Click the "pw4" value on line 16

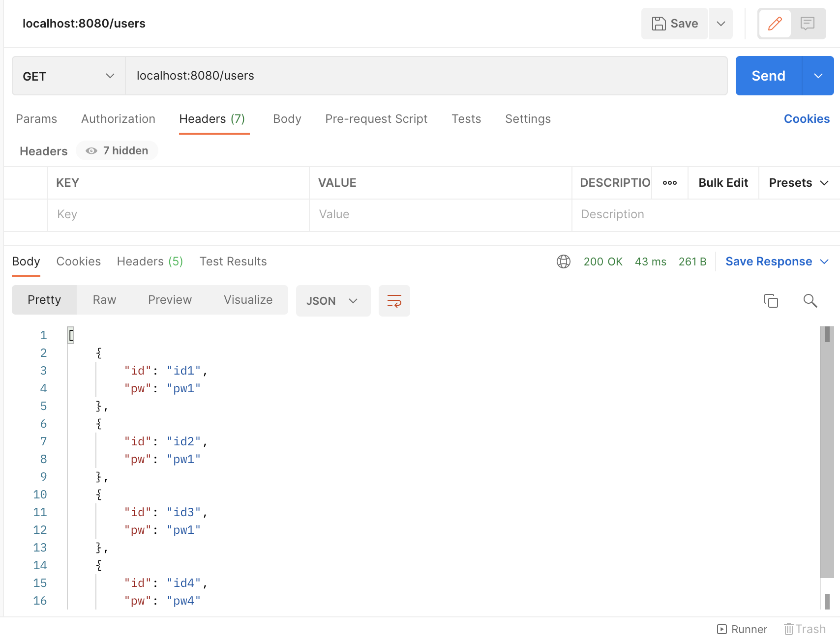pyautogui.click(x=183, y=601)
